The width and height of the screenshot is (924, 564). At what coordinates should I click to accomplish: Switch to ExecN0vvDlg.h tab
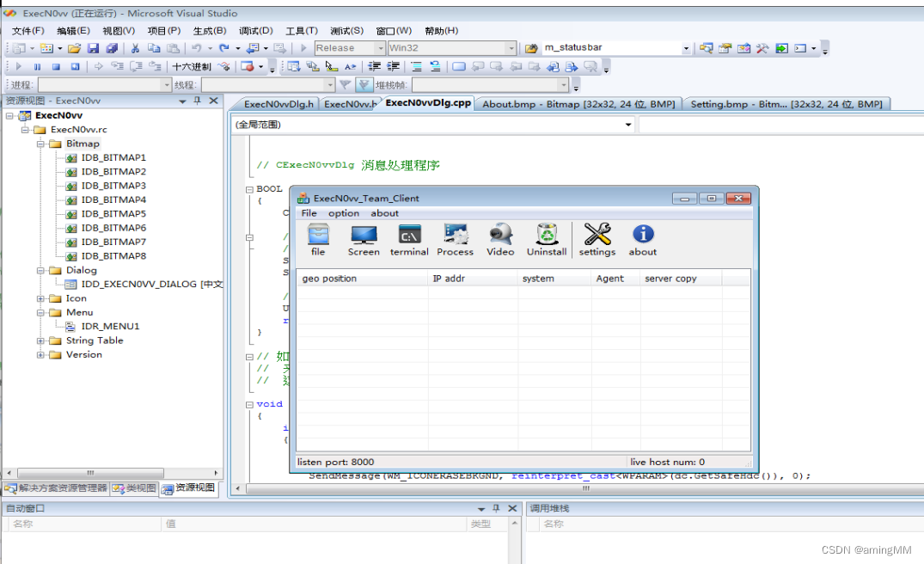point(278,104)
